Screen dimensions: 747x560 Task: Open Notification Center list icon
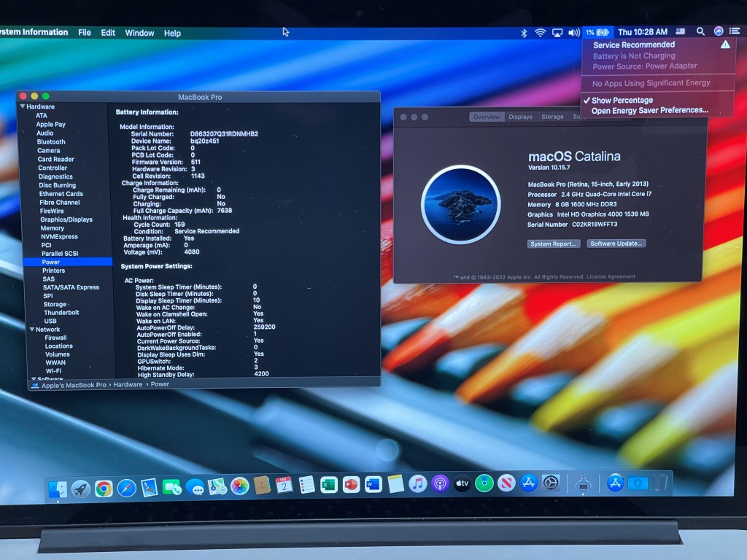pyautogui.click(x=735, y=31)
